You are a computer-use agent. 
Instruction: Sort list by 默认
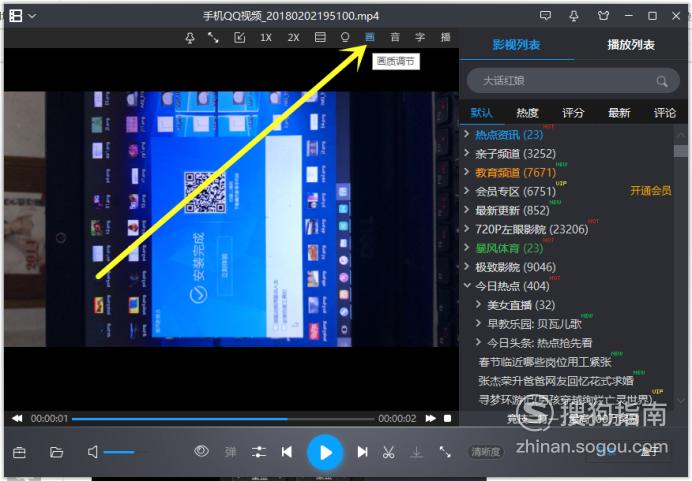click(481, 113)
